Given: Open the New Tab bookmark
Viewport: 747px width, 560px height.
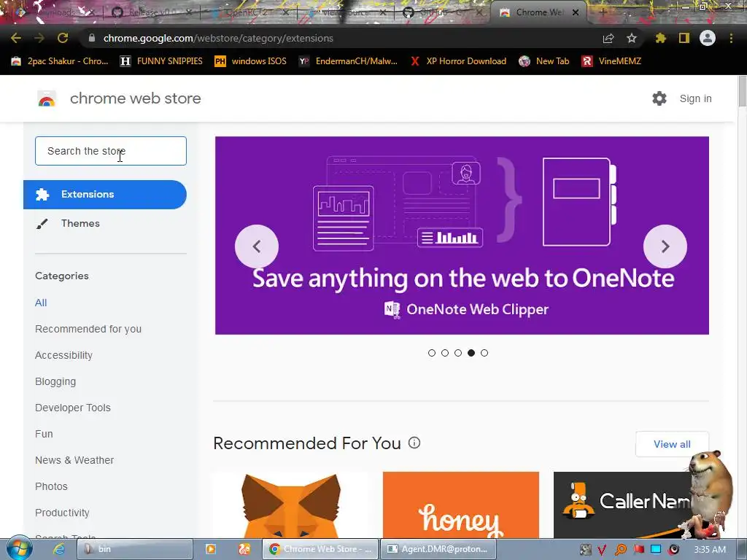Looking at the screenshot, I should 544,61.
